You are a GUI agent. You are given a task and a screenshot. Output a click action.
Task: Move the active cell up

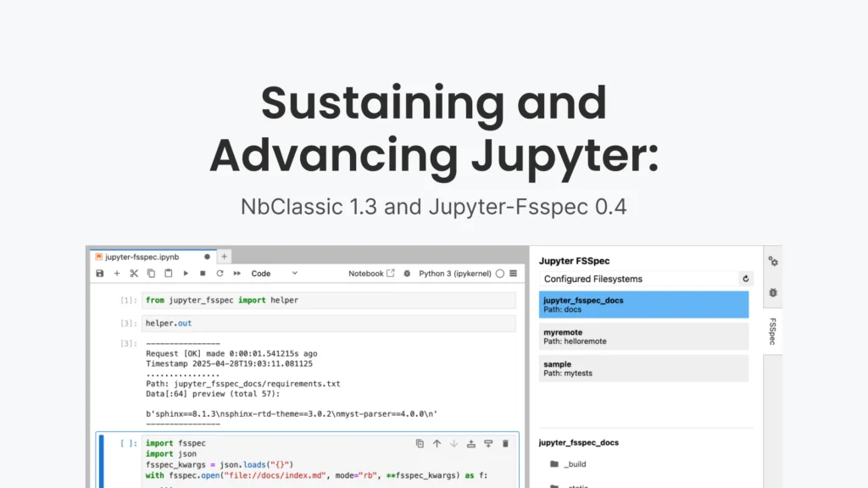click(437, 443)
